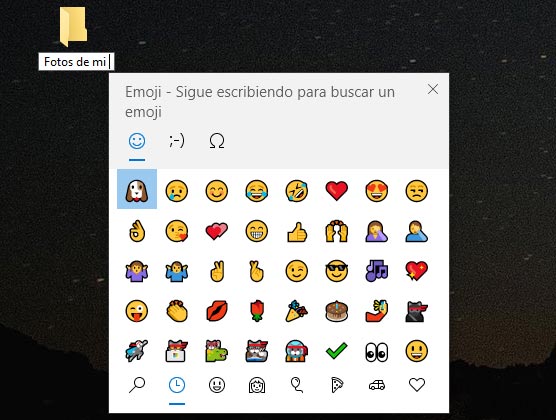Pick the thumbs up emoji
This screenshot has width=556, height=420.
coord(297,232)
